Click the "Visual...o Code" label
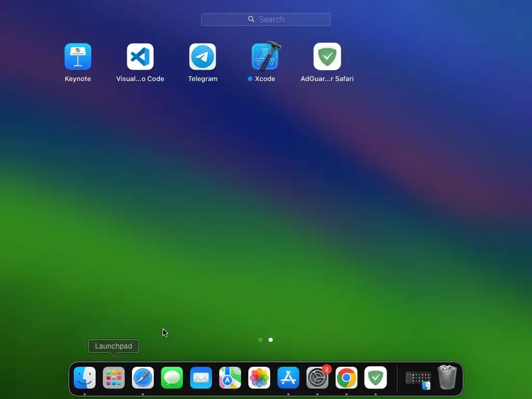The image size is (532, 399). [x=140, y=79]
